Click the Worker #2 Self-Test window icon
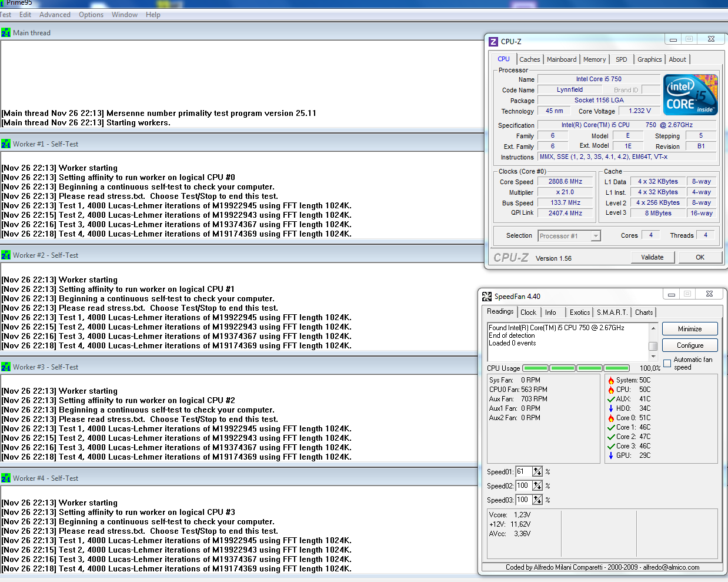 5,255
